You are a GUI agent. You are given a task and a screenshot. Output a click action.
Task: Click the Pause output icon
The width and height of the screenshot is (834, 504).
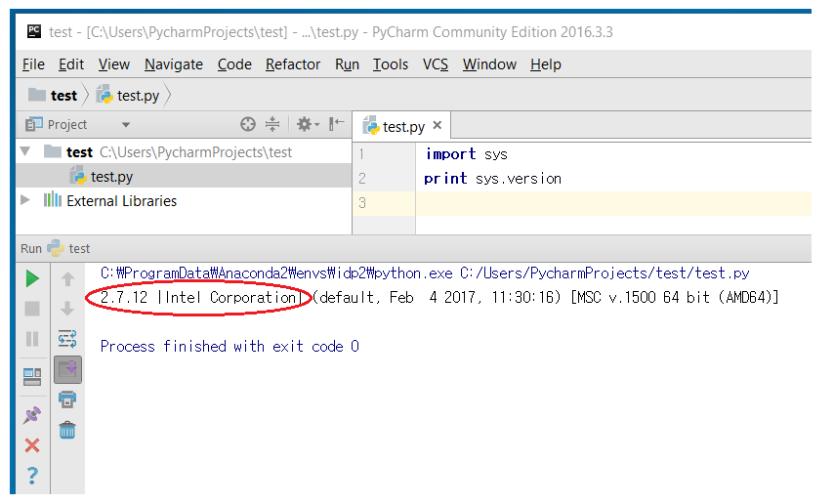pyautogui.click(x=32, y=339)
